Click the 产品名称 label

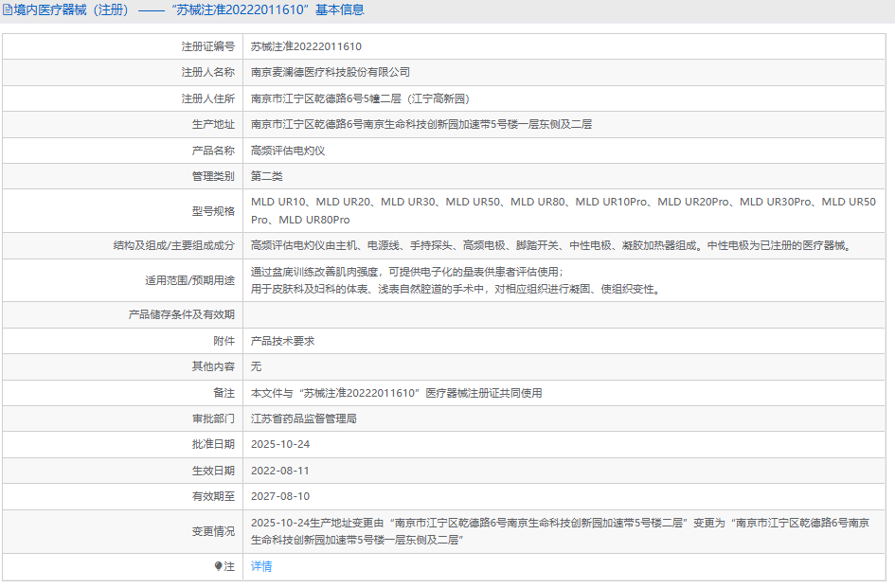(213, 151)
